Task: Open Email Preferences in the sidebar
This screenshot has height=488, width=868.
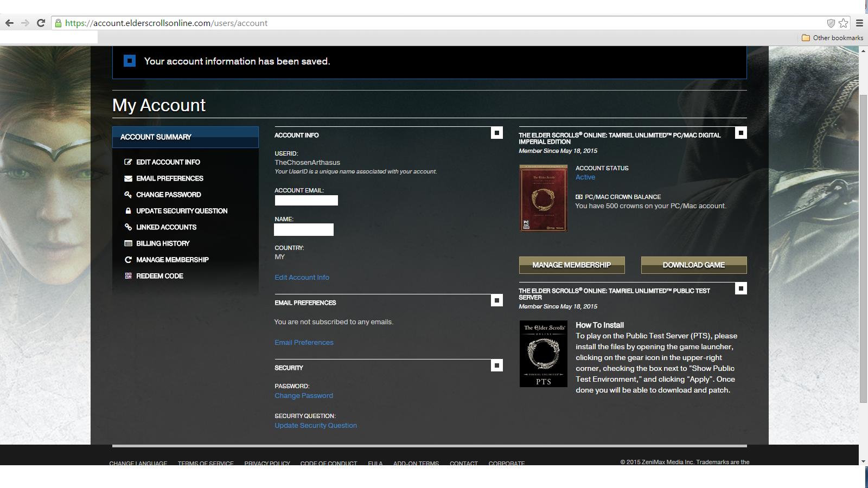Action: pyautogui.click(x=170, y=178)
